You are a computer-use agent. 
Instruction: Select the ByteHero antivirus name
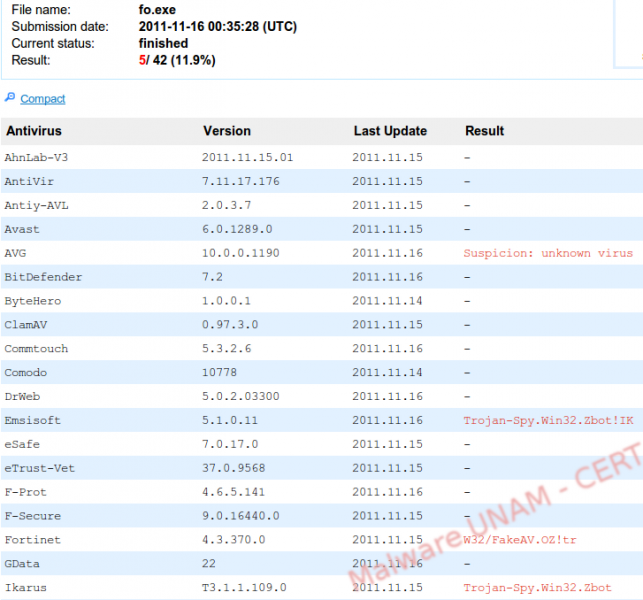33,301
